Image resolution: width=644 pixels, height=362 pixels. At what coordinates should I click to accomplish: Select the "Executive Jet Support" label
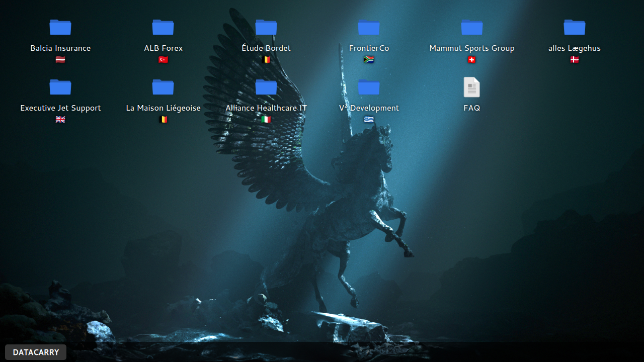[x=60, y=108]
